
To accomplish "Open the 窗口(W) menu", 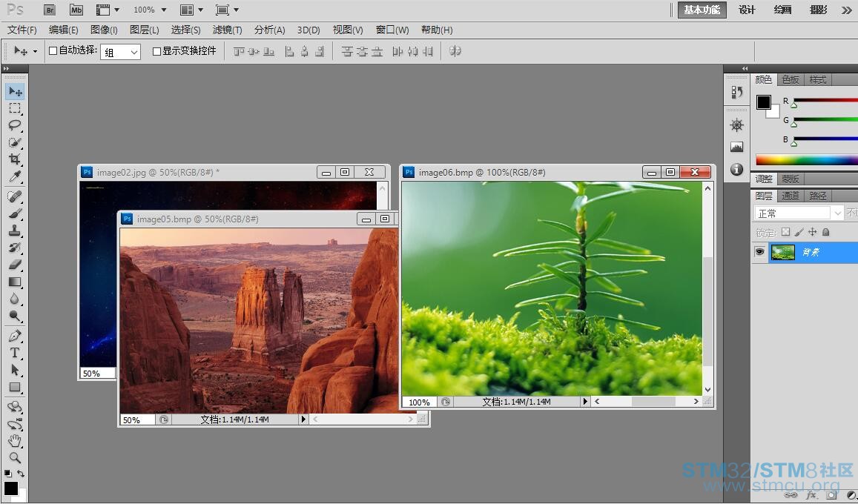I will tap(392, 30).
